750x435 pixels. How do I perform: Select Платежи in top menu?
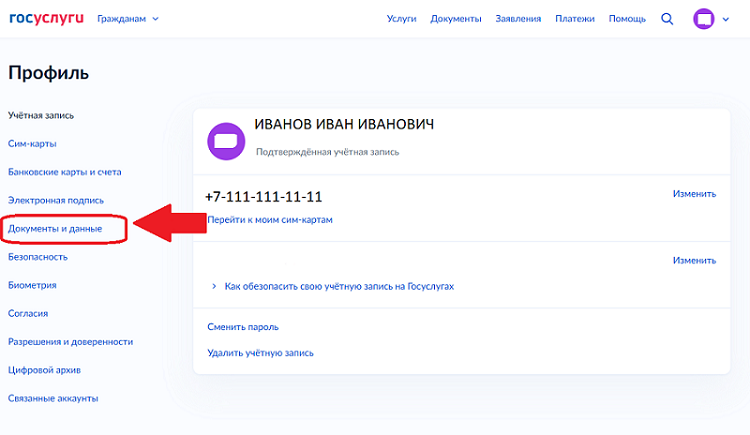574,19
